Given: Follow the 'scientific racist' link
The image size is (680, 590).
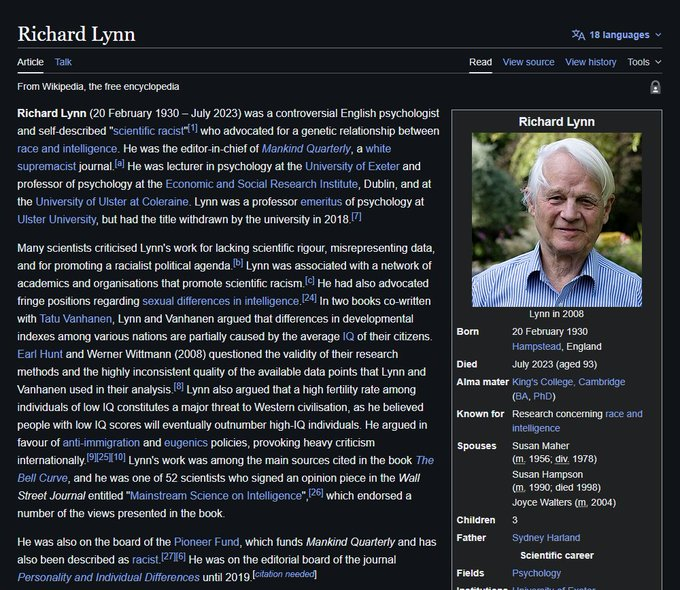Looking at the screenshot, I should (148, 131).
